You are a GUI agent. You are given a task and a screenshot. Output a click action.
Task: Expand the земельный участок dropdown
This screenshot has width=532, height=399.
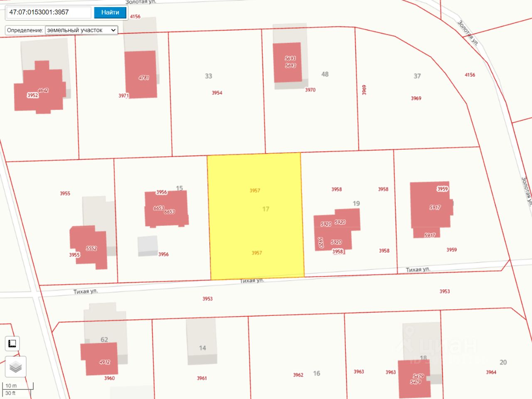tap(81, 30)
